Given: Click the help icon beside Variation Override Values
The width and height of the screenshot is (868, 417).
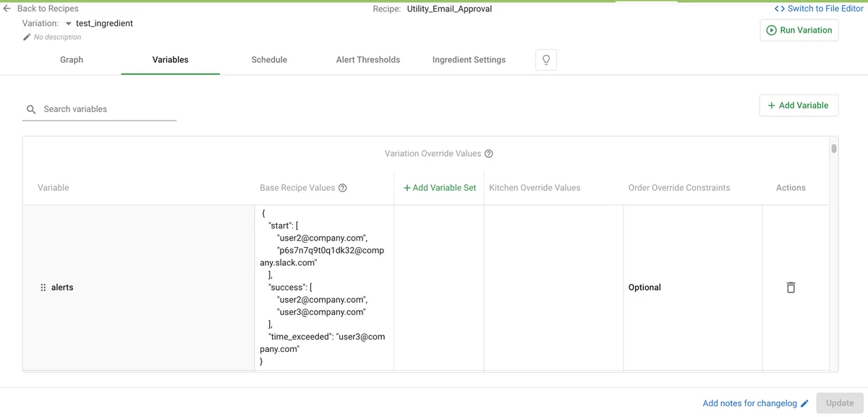Looking at the screenshot, I should pyautogui.click(x=489, y=153).
